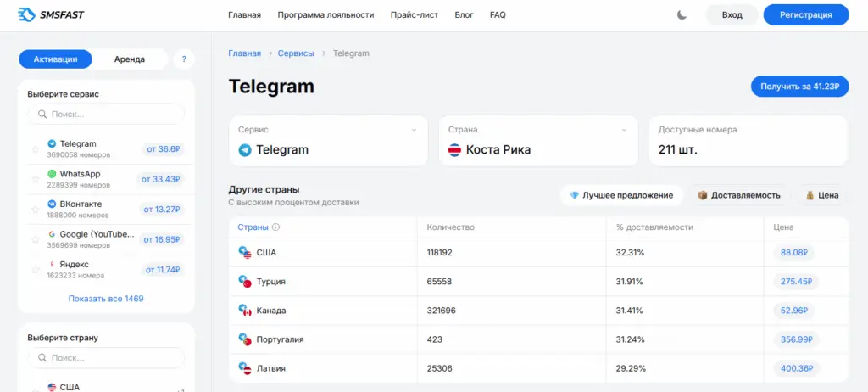
Task: Click Сервисы breadcrumb link
Action: click(x=296, y=53)
